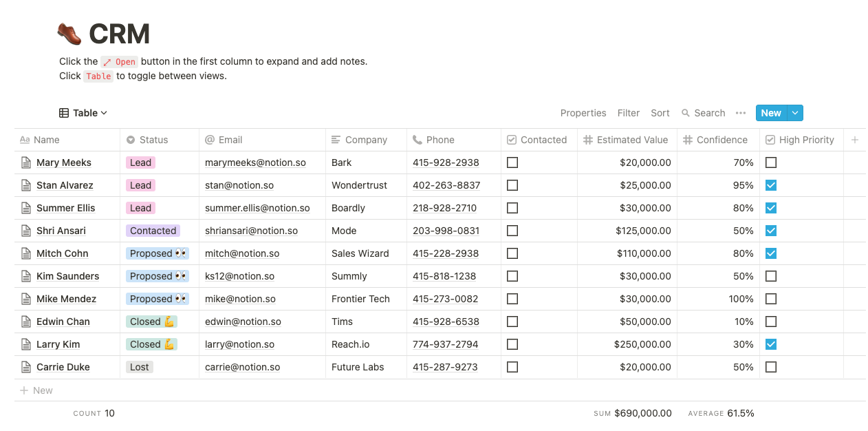Enable High Priority for Mary Meeks
The width and height of the screenshot is (868, 431).
point(771,162)
